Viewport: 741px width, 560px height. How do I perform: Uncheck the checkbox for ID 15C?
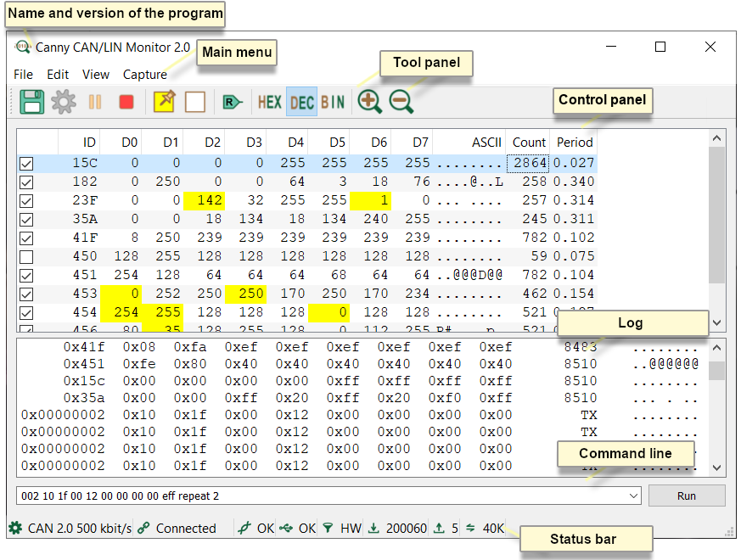[x=26, y=164]
